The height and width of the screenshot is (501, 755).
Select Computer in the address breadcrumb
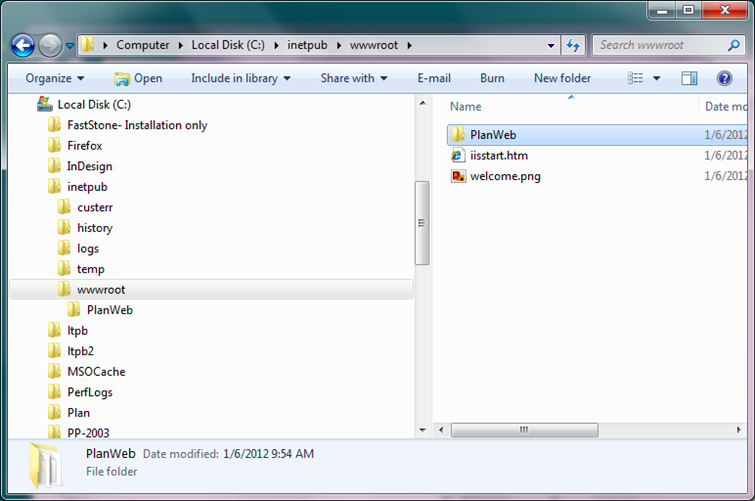[x=143, y=45]
